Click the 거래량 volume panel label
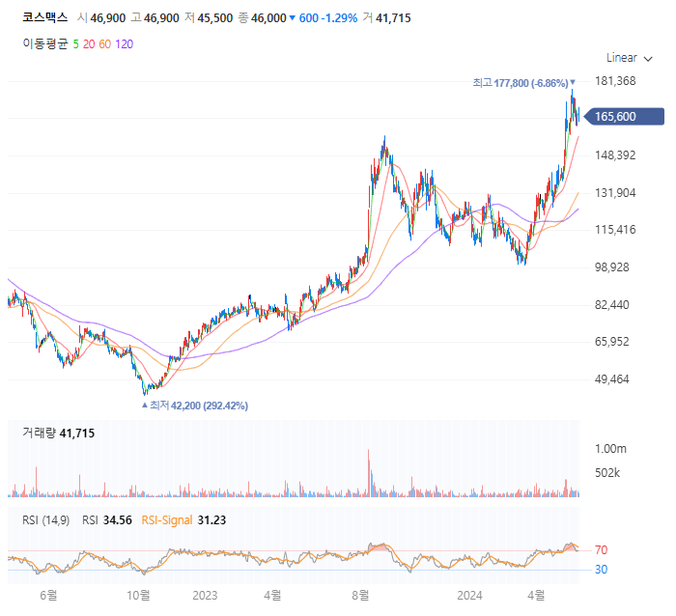The image size is (676, 616). (39, 433)
